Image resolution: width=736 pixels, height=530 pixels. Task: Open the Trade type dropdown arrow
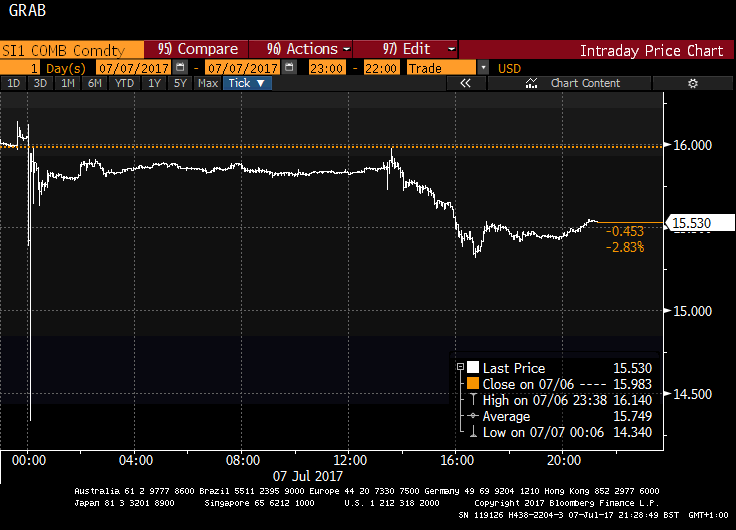point(483,68)
